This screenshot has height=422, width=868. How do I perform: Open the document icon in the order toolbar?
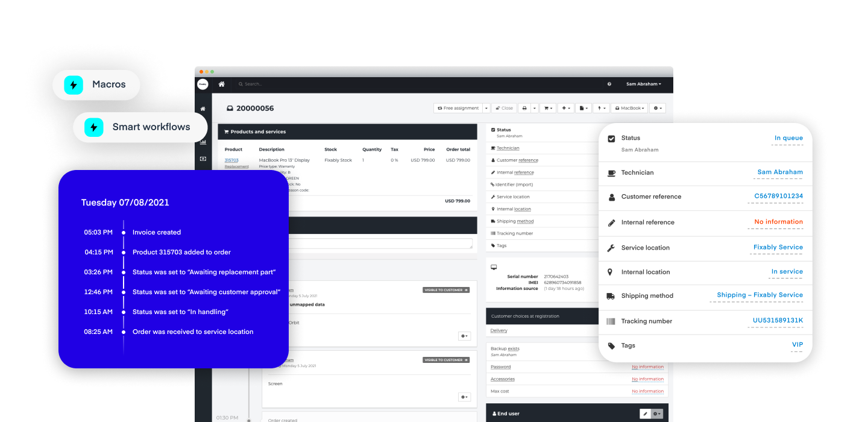click(x=582, y=107)
